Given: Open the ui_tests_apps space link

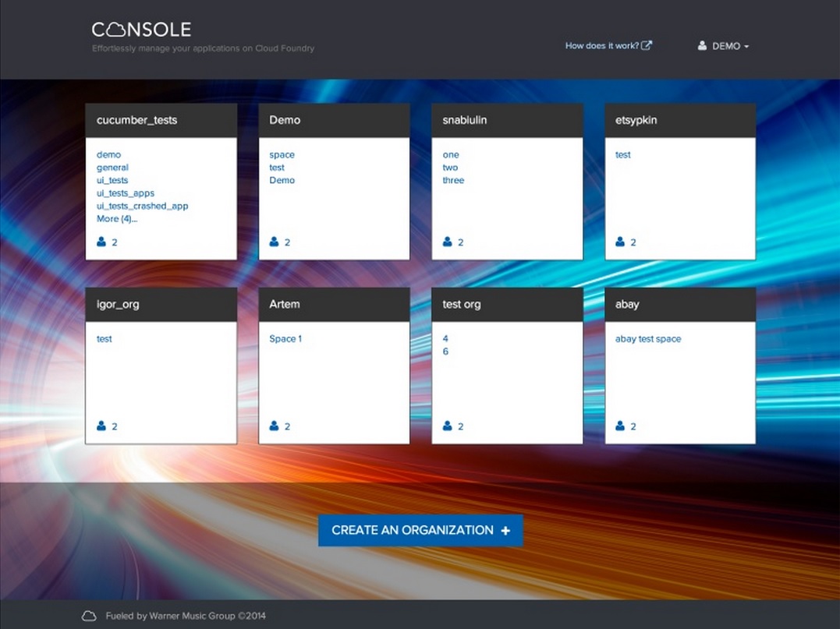Looking at the screenshot, I should (126, 193).
